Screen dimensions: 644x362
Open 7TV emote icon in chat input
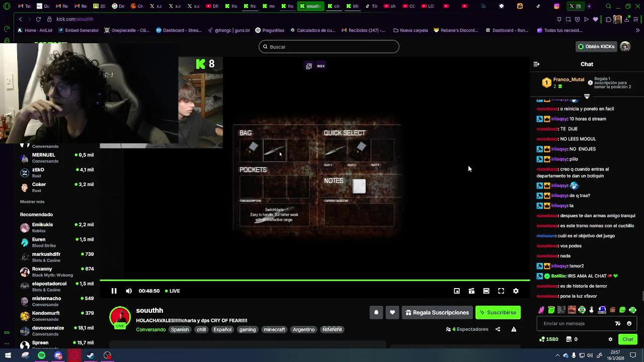pyautogui.click(x=618, y=323)
